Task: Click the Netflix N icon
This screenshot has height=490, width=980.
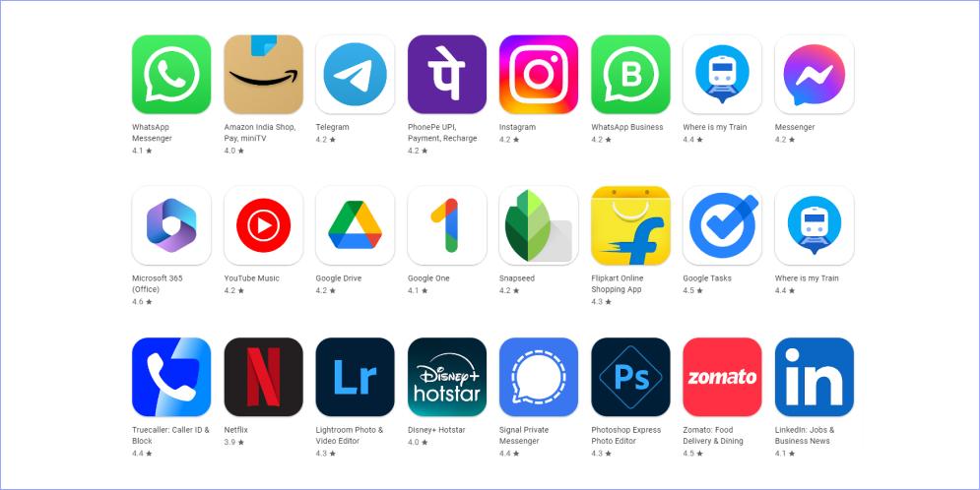Action: (263, 377)
